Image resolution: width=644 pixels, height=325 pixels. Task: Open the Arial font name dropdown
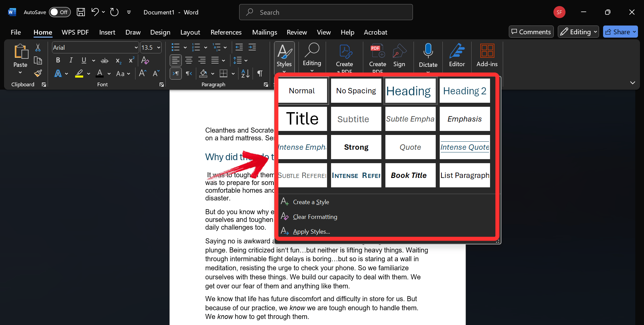point(136,48)
